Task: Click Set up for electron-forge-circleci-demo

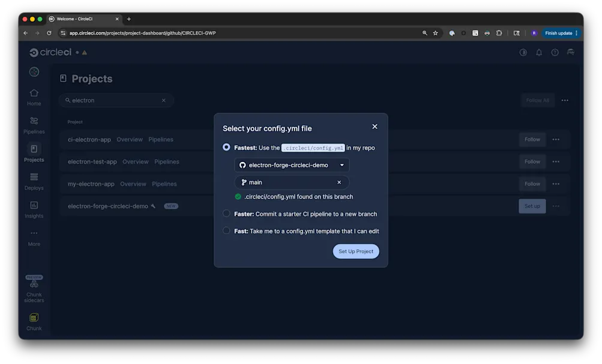Action: click(x=532, y=206)
